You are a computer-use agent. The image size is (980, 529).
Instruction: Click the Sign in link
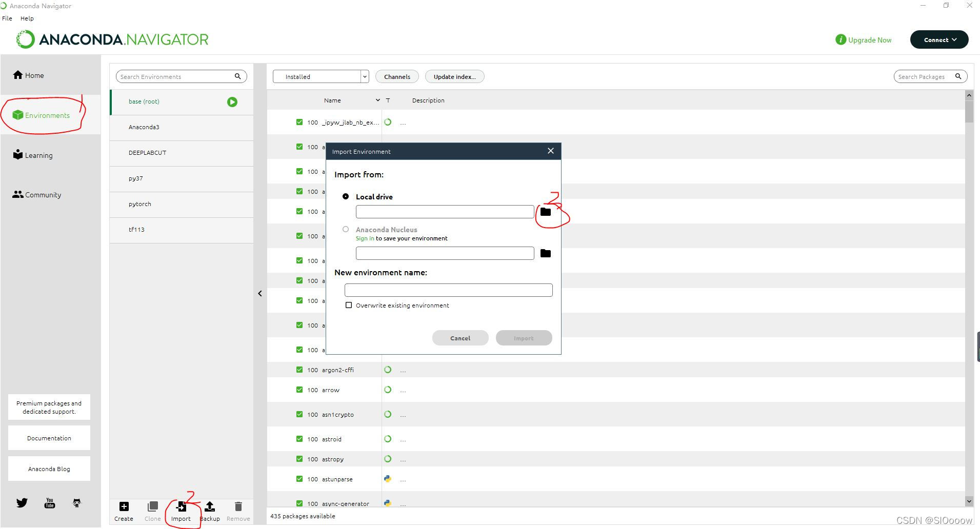tap(365, 238)
